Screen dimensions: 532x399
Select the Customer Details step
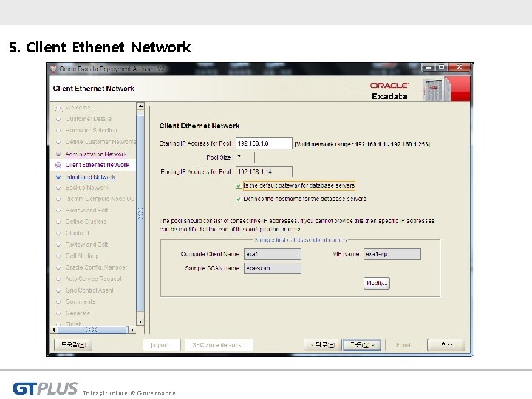click(89, 119)
